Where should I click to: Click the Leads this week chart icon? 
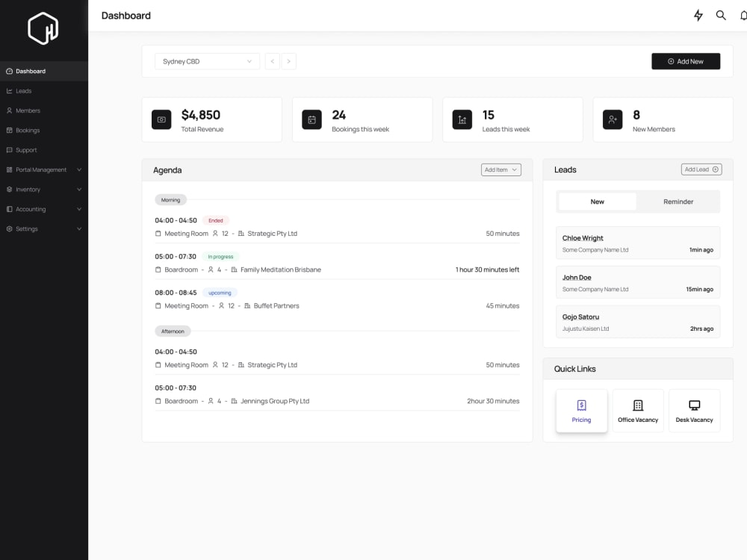(x=462, y=119)
